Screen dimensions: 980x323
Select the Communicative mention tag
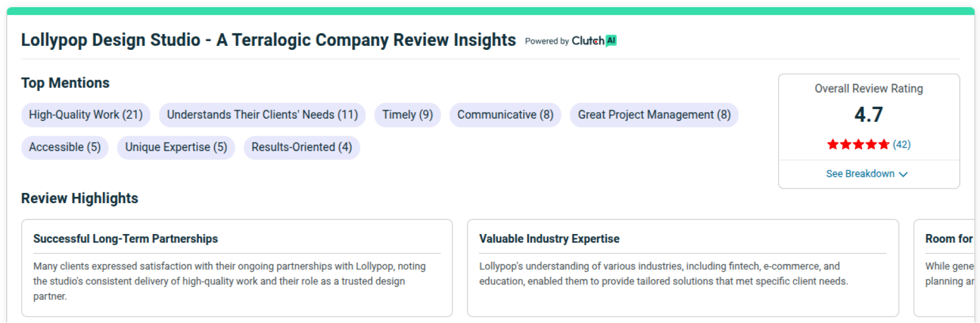[x=505, y=115]
